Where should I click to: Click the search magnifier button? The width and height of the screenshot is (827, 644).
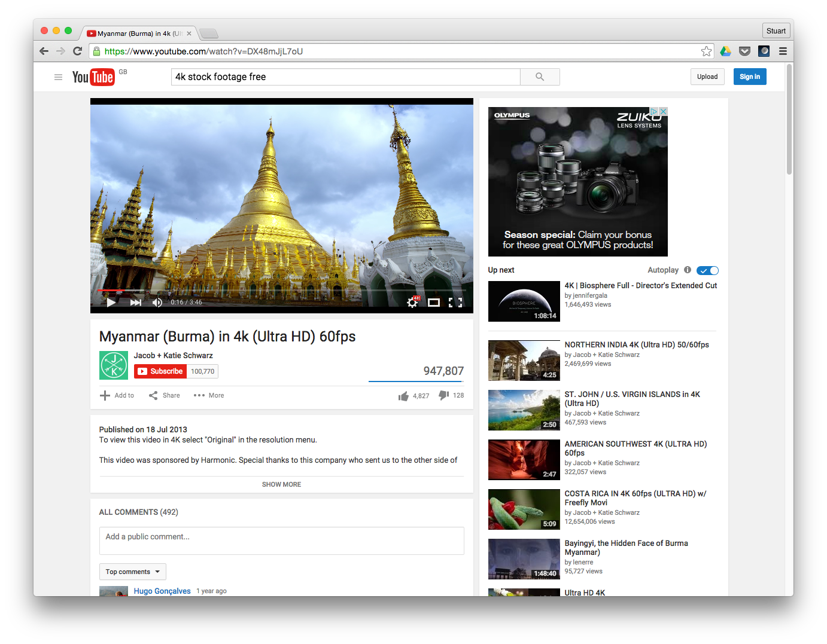coord(540,77)
